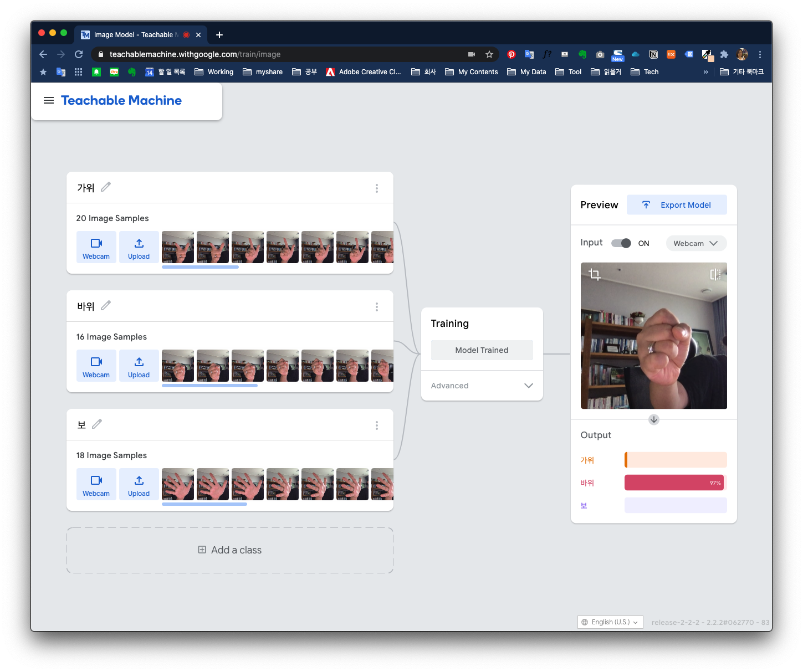The image size is (803, 672).
Task: Click the 가위 samples horizontal scrollbar
Action: click(200, 267)
